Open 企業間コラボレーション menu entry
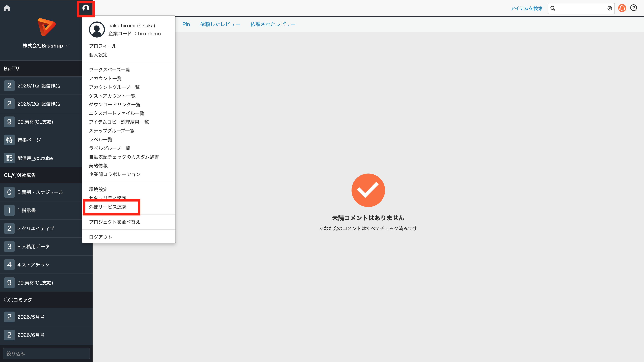This screenshot has height=362, width=644. pyautogui.click(x=115, y=174)
